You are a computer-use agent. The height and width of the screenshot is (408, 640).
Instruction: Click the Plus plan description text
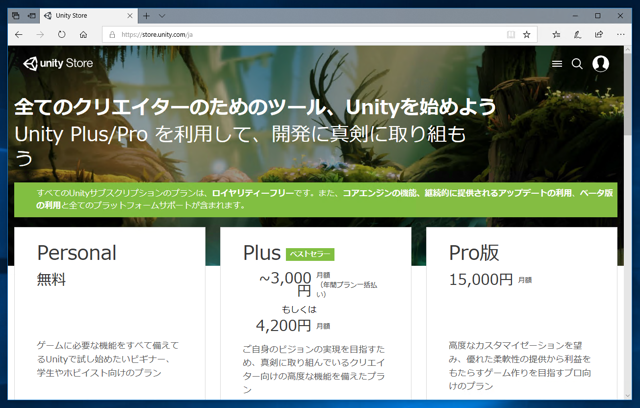[313, 369]
